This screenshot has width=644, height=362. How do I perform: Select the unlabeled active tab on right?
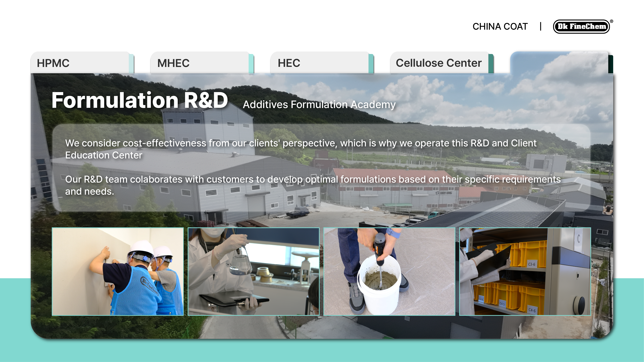[559, 62]
